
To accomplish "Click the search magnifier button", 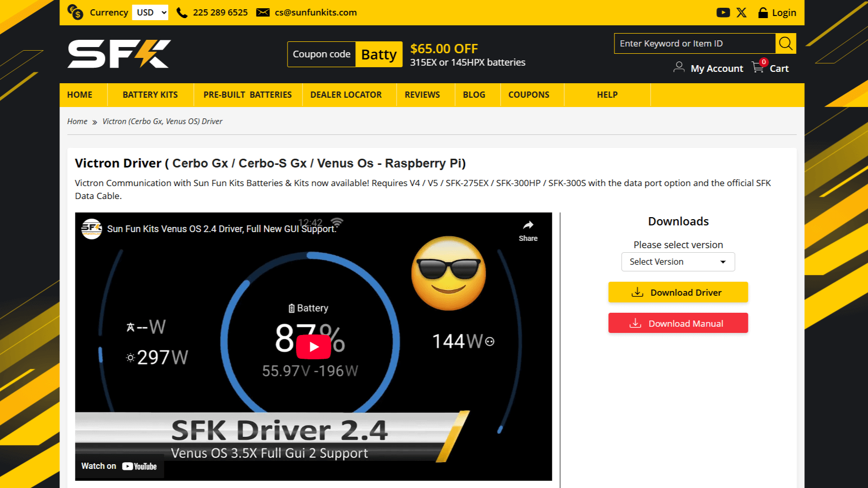I will click(x=786, y=43).
